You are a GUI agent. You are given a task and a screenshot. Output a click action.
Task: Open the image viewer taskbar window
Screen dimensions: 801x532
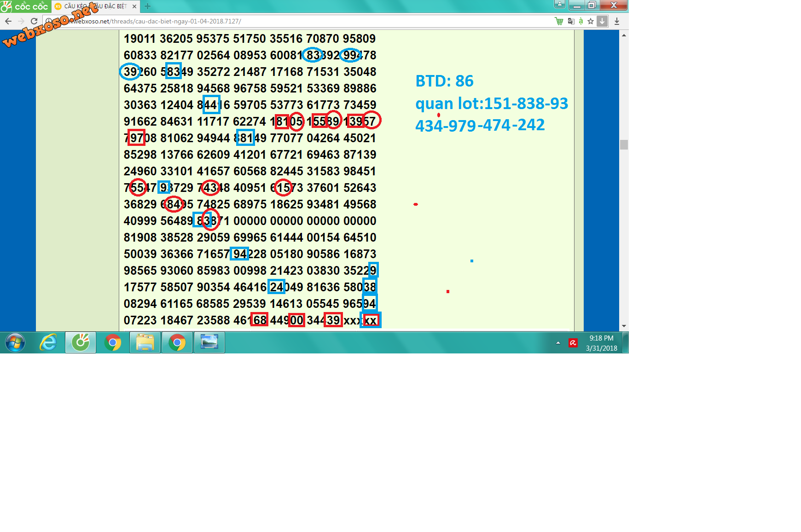pyautogui.click(x=209, y=343)
